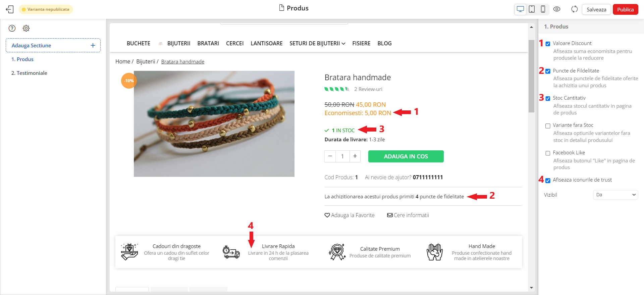Click the exit editor icon

(10, 9)
